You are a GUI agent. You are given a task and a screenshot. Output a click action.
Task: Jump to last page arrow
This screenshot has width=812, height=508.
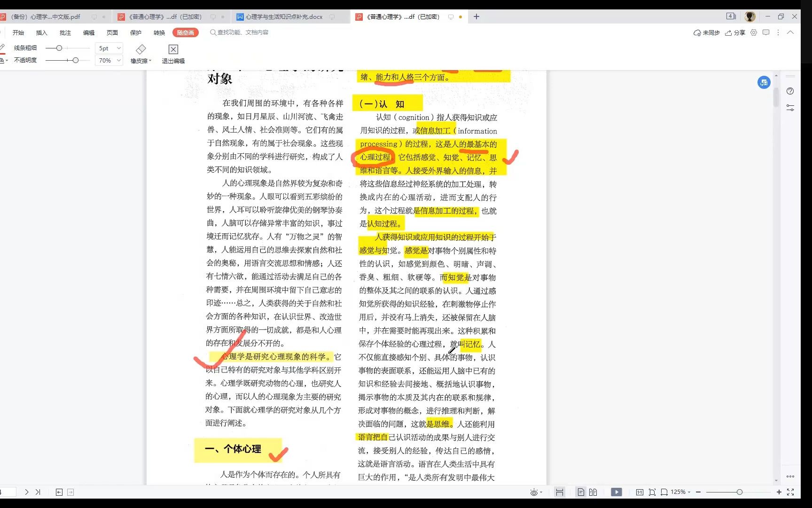(38, 492)
